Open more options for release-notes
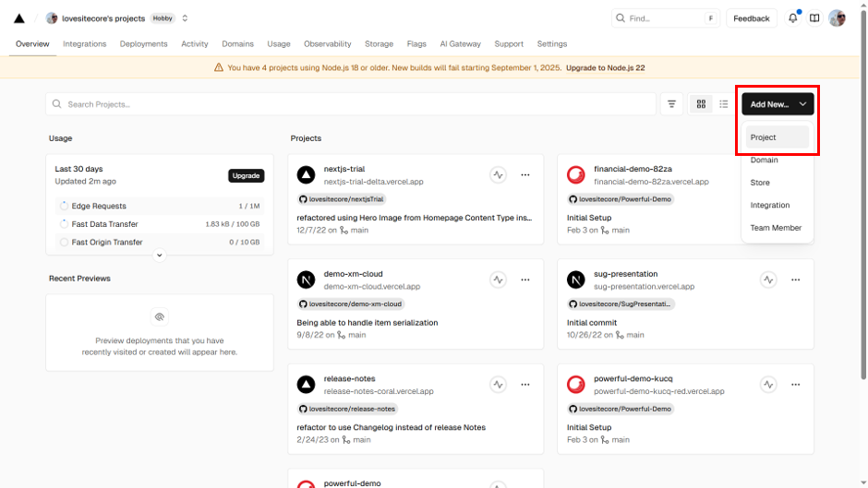Image resolution: width=868 pixels, height=488 pixels. point(525,385)
